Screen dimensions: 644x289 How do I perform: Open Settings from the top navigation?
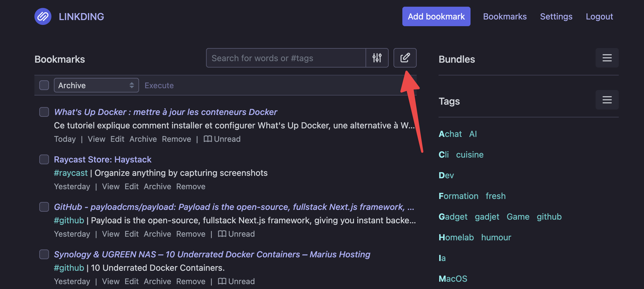(556, 16)
